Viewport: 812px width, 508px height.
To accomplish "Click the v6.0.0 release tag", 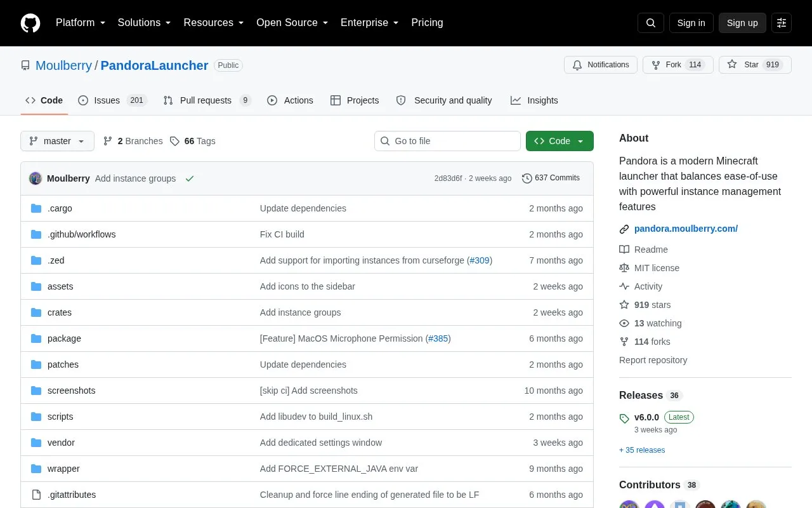I will pyautogui.click(x=646, y=417).
